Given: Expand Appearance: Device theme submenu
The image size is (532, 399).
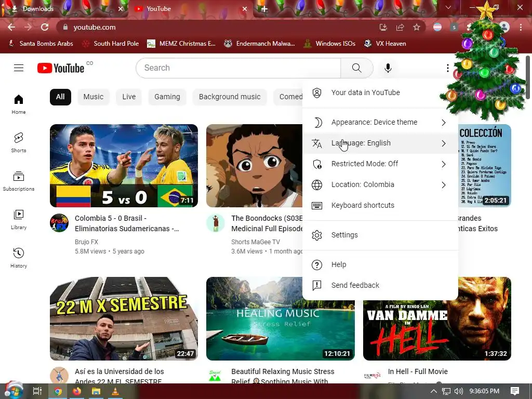Looking at the screenshot, I should [380, 122].
